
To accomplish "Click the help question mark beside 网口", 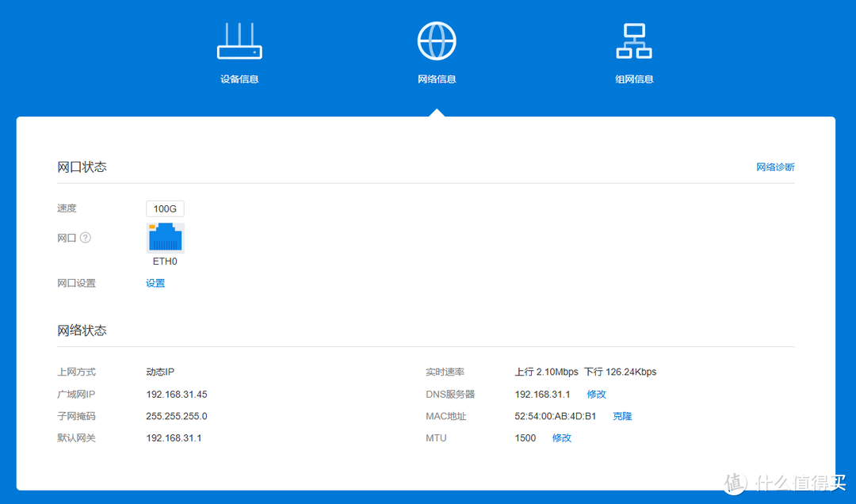I will point(86,238).
